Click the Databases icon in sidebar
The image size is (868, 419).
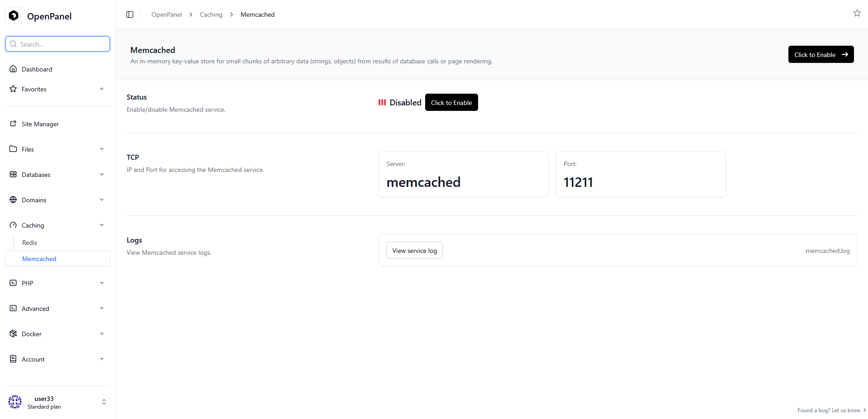pyautogui.click(x=14, y=174)
